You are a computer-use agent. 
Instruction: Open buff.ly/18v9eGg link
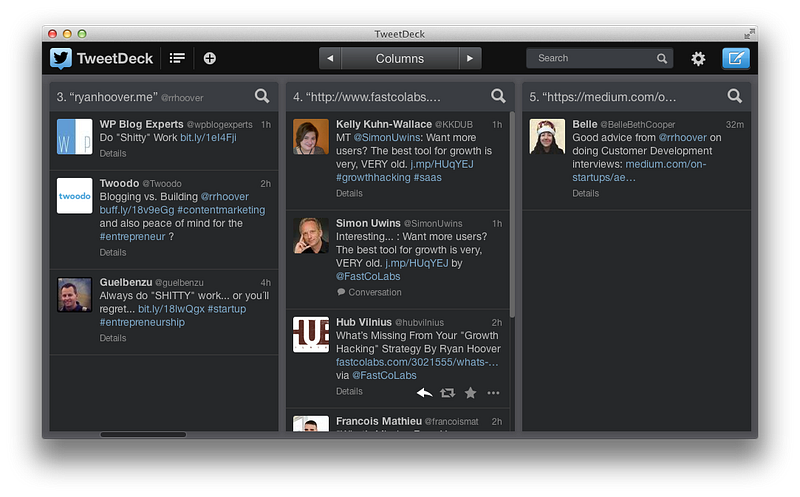[x=137, y=210]
